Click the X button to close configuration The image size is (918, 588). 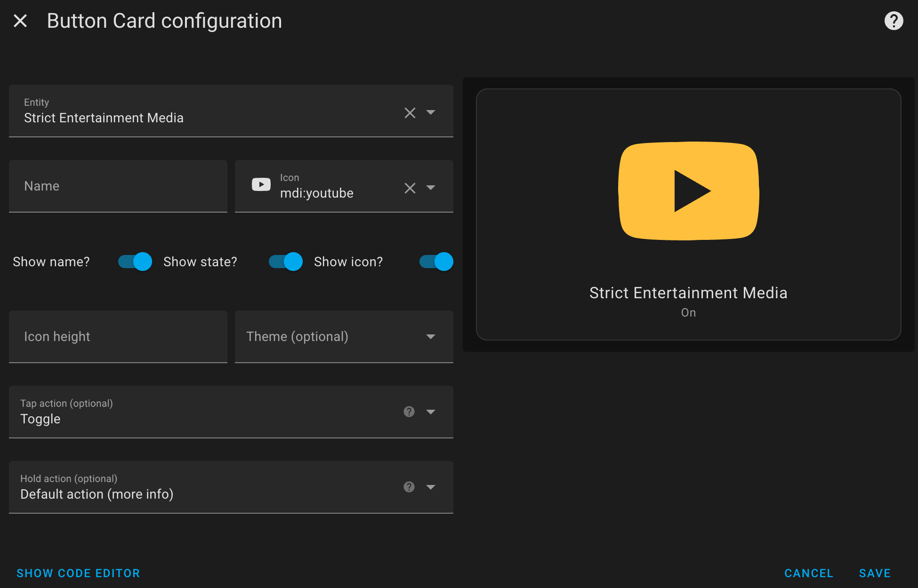[21, 20]
